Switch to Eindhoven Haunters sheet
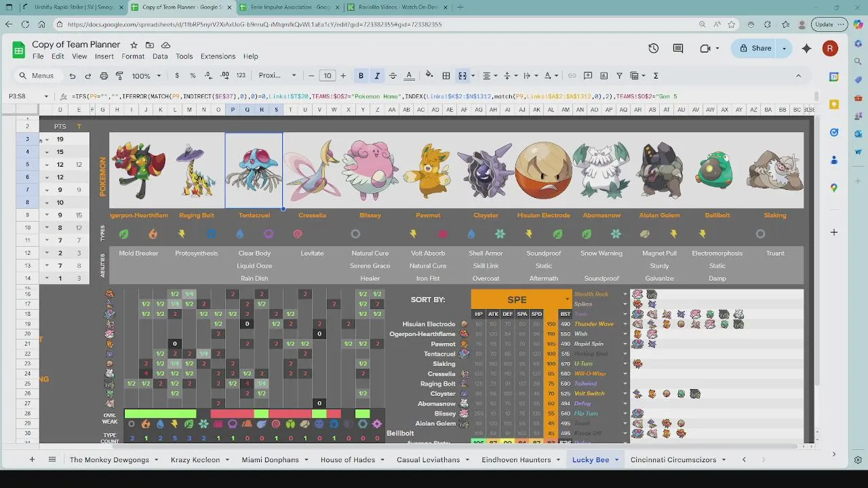Image resolution: width=868 pixels, height=488 pixels. (x=516, y=460)
